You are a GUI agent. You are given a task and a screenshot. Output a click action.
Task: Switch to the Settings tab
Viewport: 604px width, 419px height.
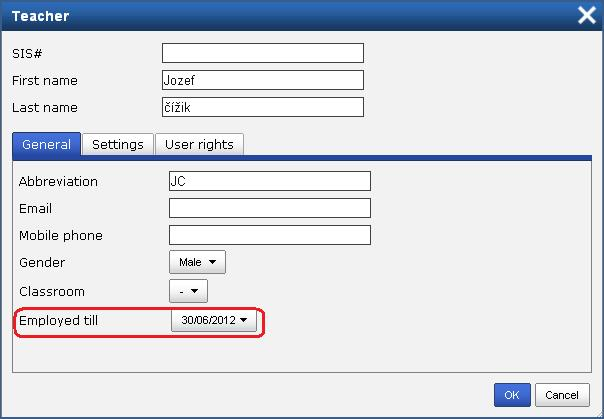coord(118,145)
